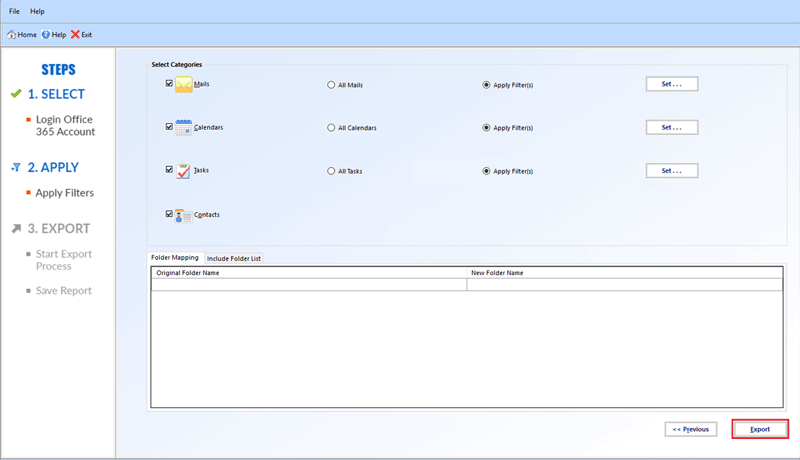Click the Tasks checklist icon
The height and width of the screenshot is (460, 800).
[184, 171]
